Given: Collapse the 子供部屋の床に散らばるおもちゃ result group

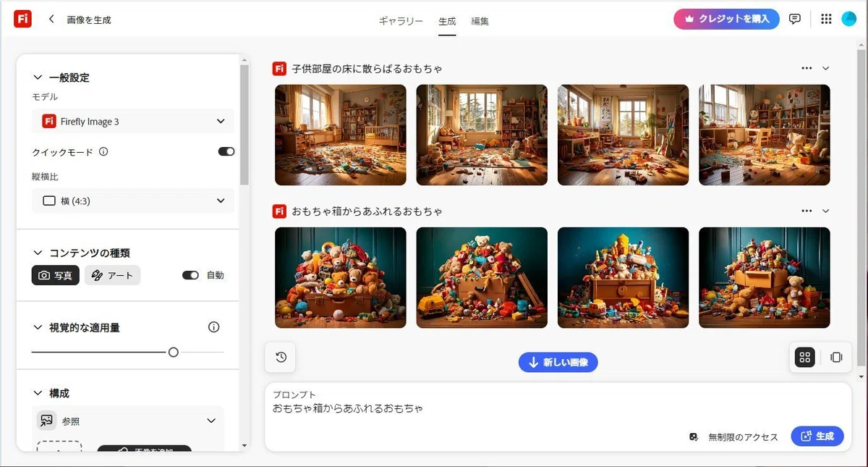Looking at the screenshot, I should coord(826,68).
